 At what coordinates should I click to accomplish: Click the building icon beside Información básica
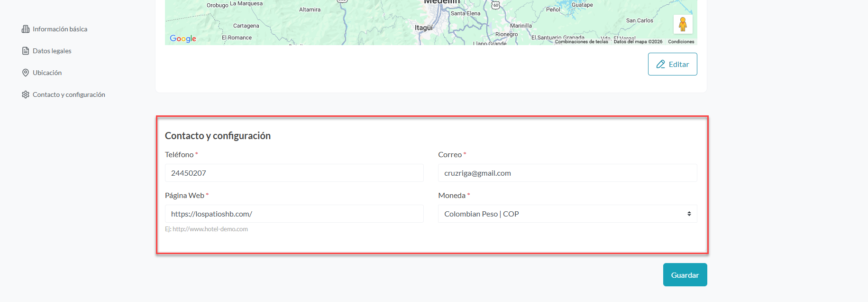[26, 29]
